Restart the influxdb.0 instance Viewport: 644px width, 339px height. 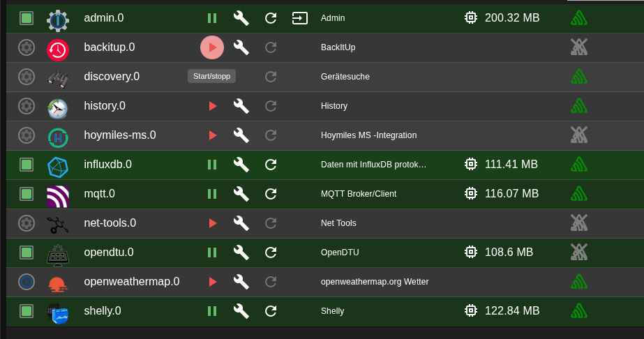[271, 165]
